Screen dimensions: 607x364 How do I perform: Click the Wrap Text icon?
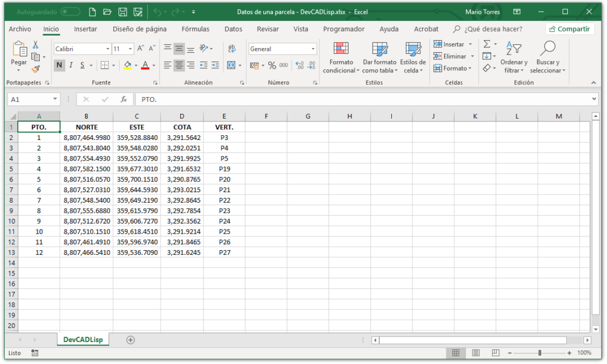click(x=232, y=49)
